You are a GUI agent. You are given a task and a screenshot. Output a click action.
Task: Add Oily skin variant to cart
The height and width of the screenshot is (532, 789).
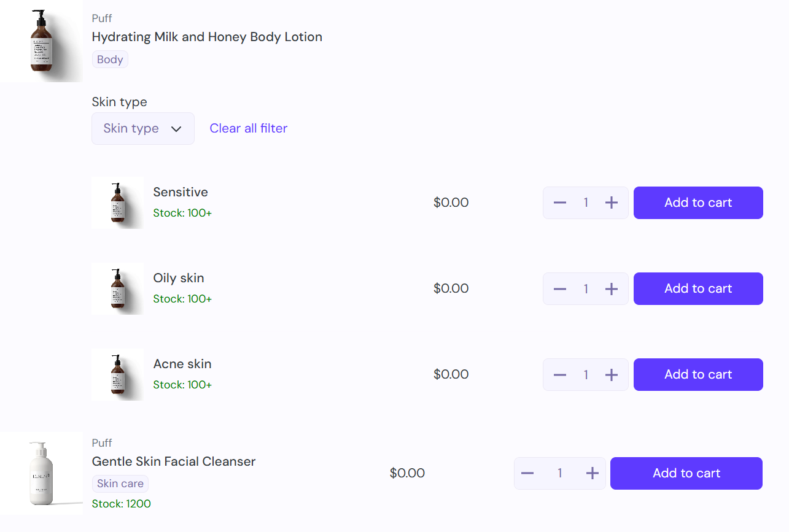click(x=698, y=288)
